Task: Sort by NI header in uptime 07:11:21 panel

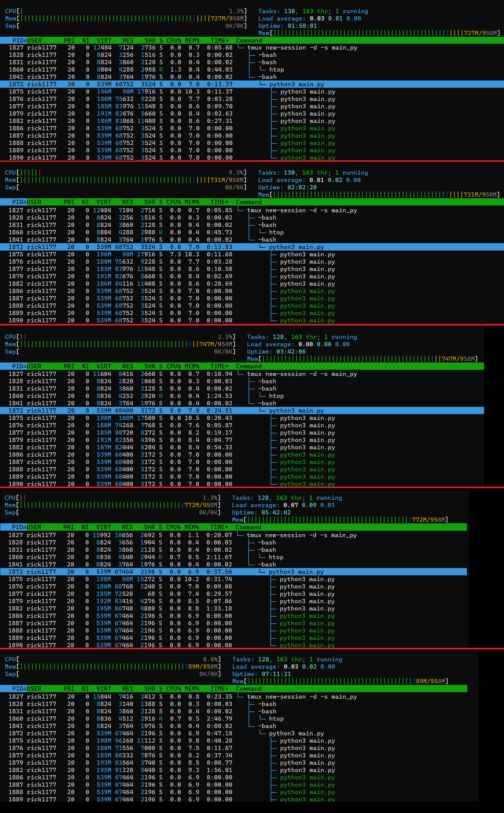Action: (85, 689)
